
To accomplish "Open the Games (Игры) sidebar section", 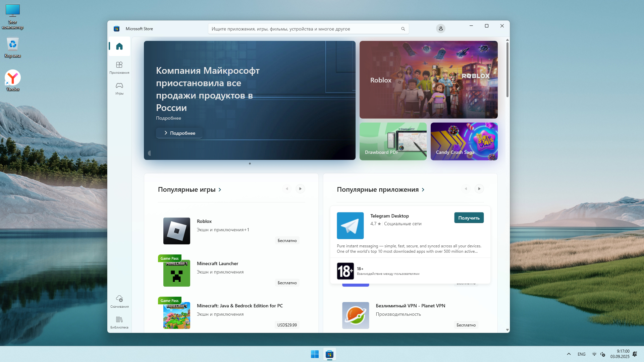I will click(119, 88).
